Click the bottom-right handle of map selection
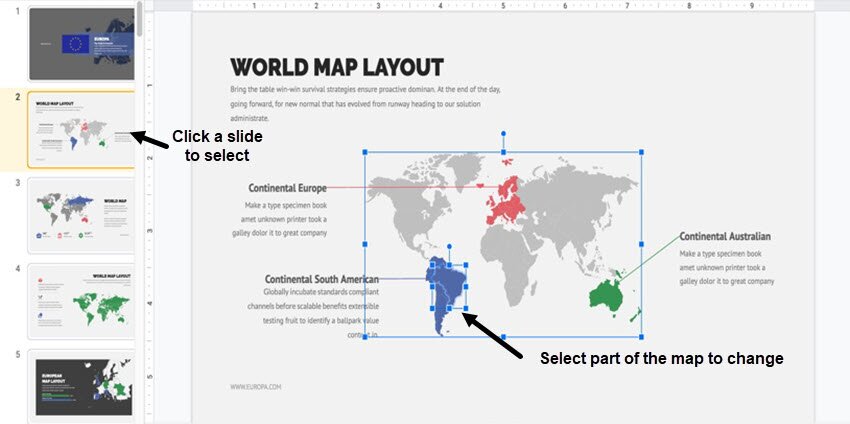Image resolution: width=850 pixels, height=424 pixels. click(641, 337)
